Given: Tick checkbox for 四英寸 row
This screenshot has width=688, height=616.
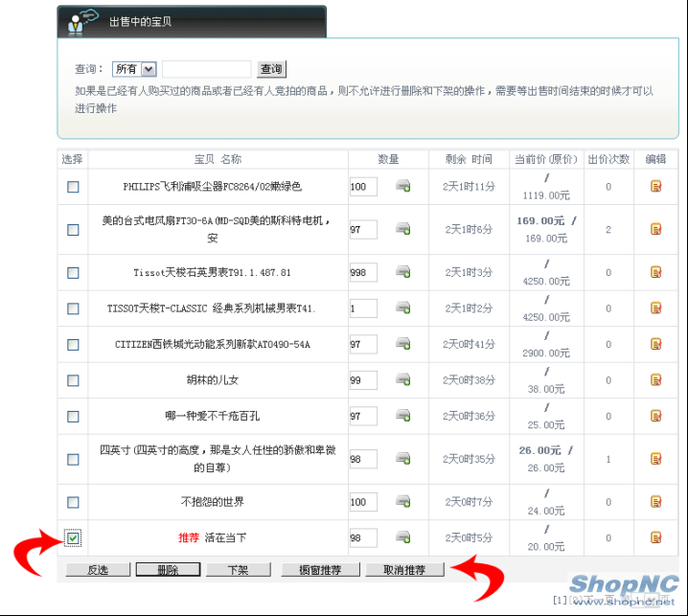Looking at the screenshot, I should tap(73, 460).
